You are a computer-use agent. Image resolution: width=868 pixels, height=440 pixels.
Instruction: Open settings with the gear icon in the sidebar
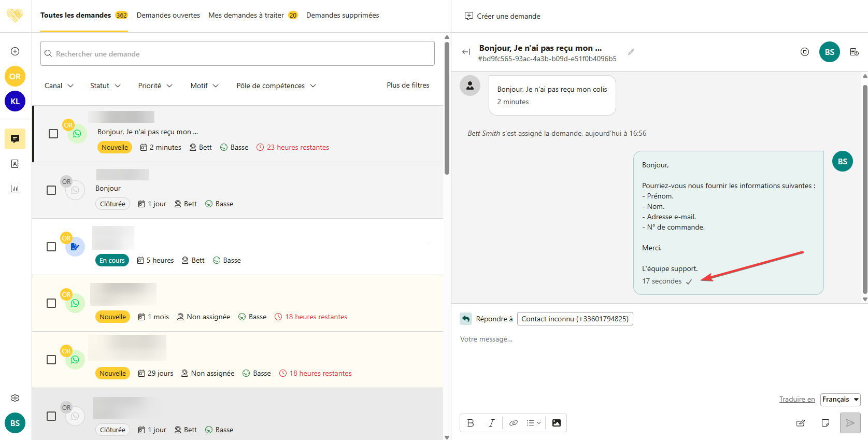[15, 398]
